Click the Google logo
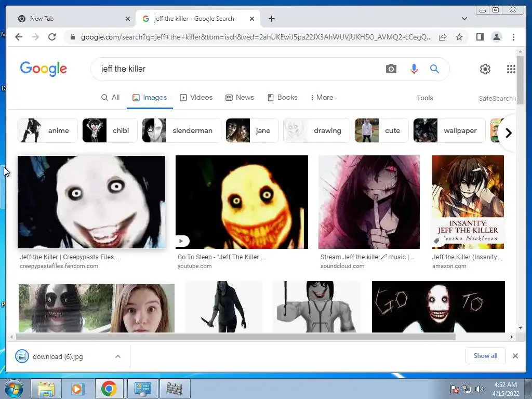The height and width of the screenshot is (399, 532). tap(44, 69)
